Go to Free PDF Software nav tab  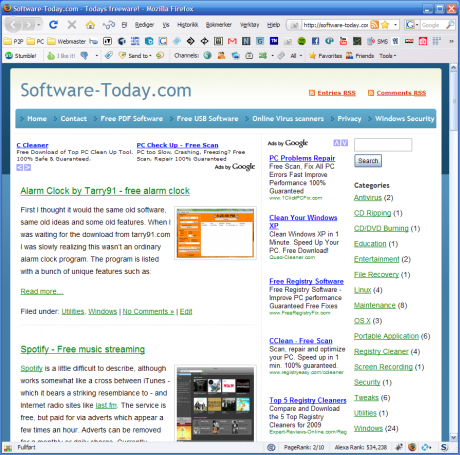point(132,119)
